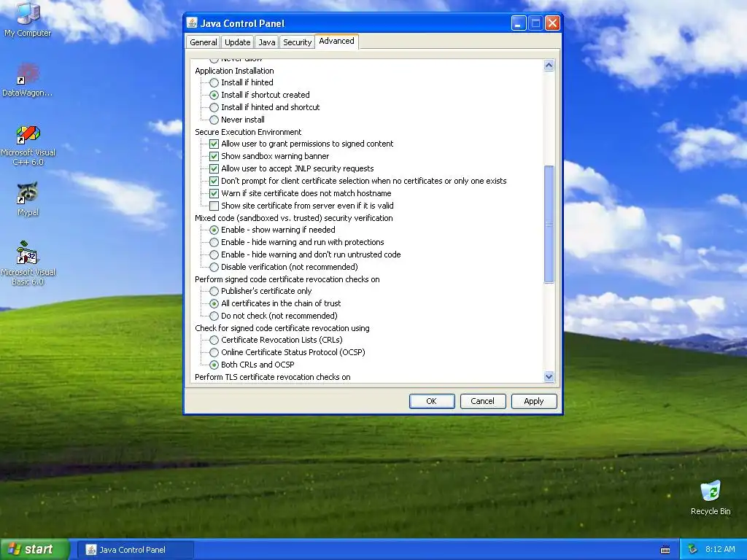Click the Java icon in title bar

[x=192, y=23]
